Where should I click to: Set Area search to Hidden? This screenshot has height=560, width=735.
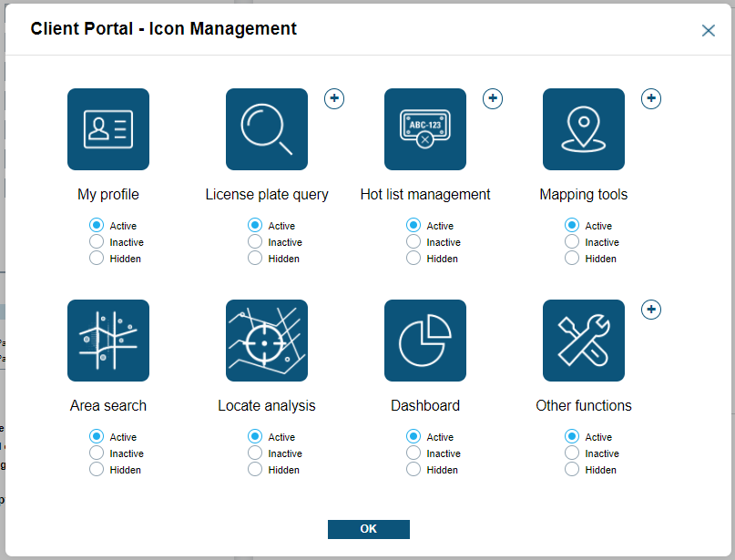coord(97,470)
